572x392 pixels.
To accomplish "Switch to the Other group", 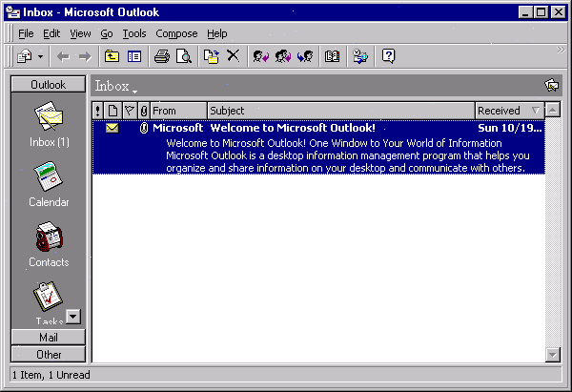I will pos(49,355).
